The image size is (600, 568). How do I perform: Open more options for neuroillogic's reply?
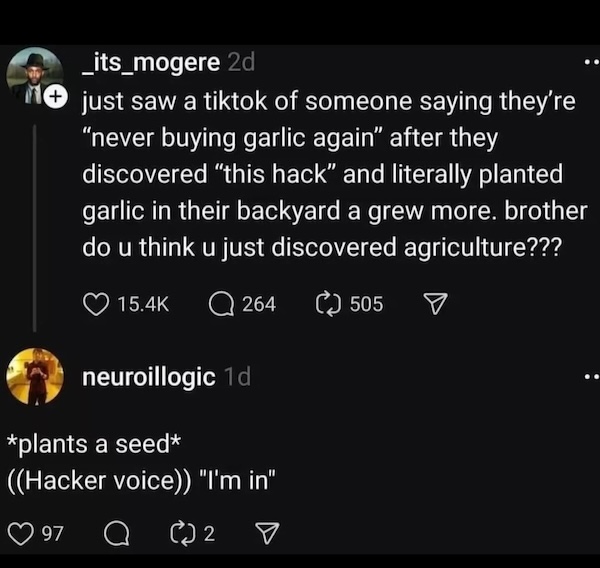point(592,377)
